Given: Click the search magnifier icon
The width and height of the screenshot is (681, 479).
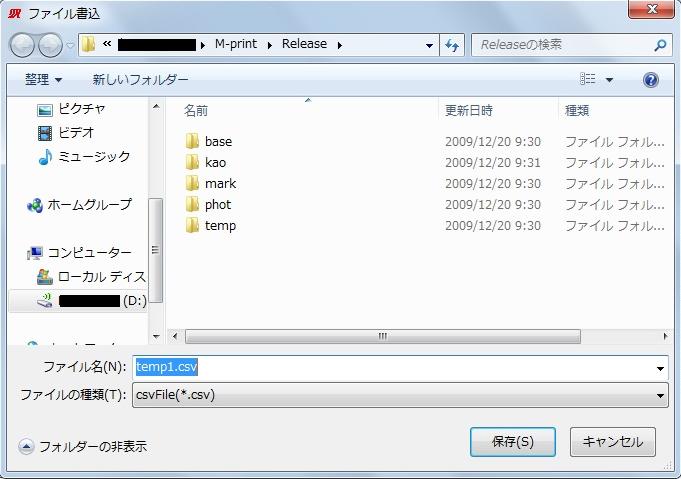Looking at the screenshot, I should click(660, 45).
